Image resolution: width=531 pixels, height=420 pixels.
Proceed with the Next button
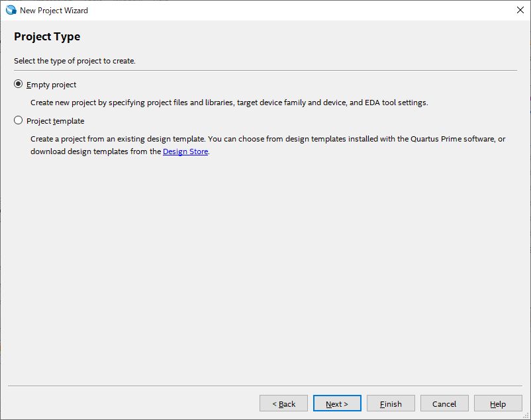[337, 403]
